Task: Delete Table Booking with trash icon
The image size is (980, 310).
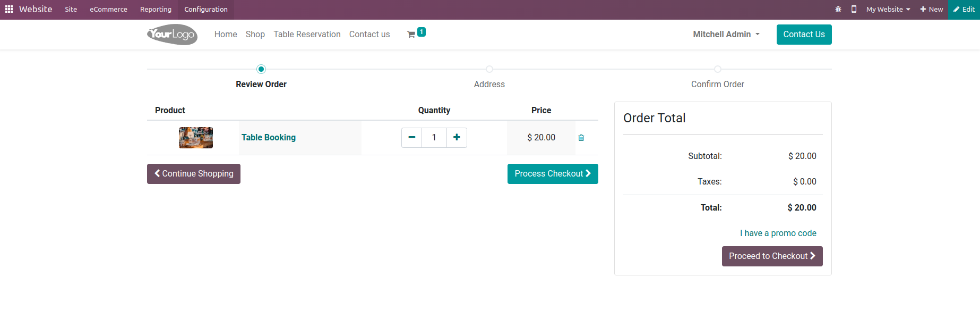Action: 581,138
